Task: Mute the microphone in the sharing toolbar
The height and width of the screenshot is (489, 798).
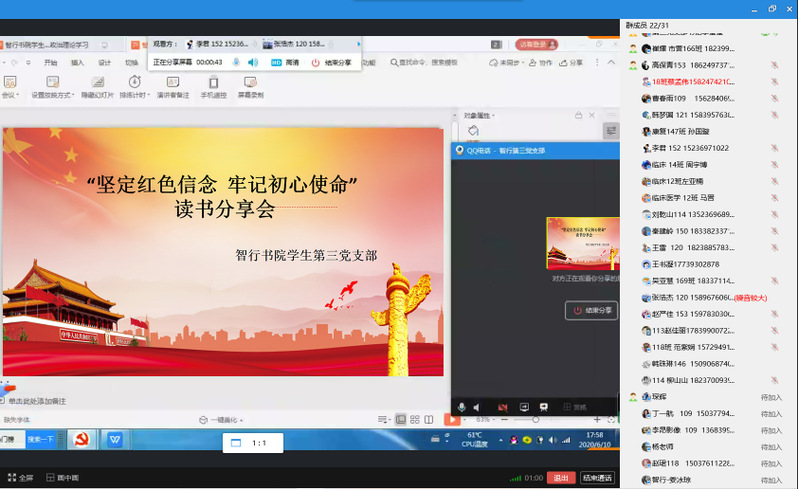Action: [x=236, y=62]
